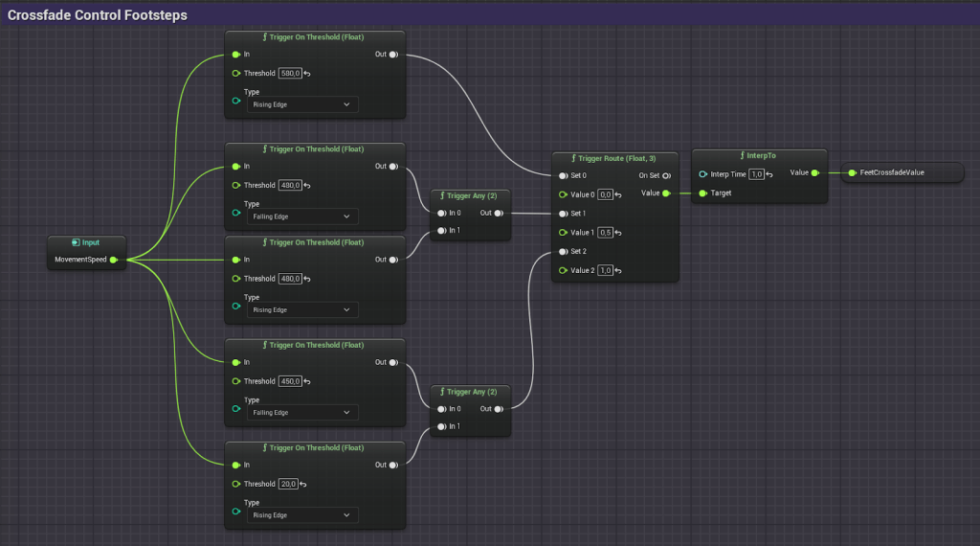The height and width of the screenshot is (546, 980).
Task: Click the Threshold field showing 480,0
Action: pos(291,279)
